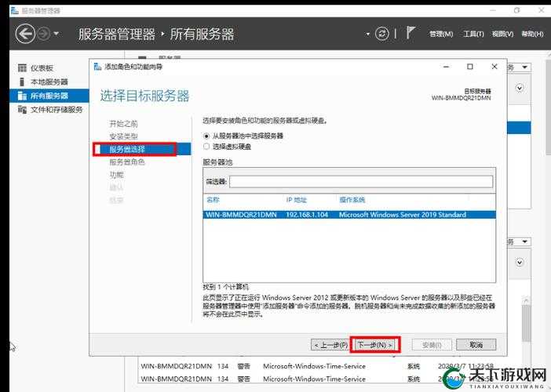Click the forward arrow in Server Manager header
Screen dimensions: 551x392
(44, 34)
